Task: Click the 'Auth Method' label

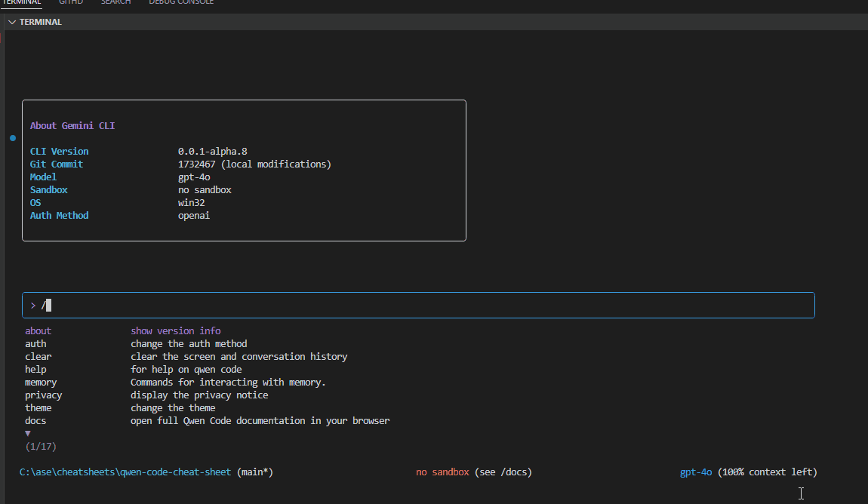Action: point(59,215)
